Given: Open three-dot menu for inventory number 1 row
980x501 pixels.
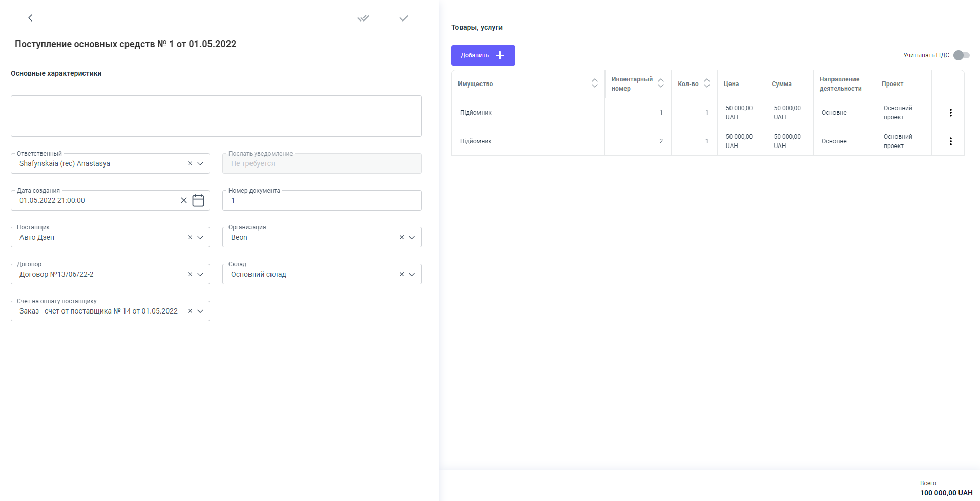Looking at the screenshot, I should point(950,113).
